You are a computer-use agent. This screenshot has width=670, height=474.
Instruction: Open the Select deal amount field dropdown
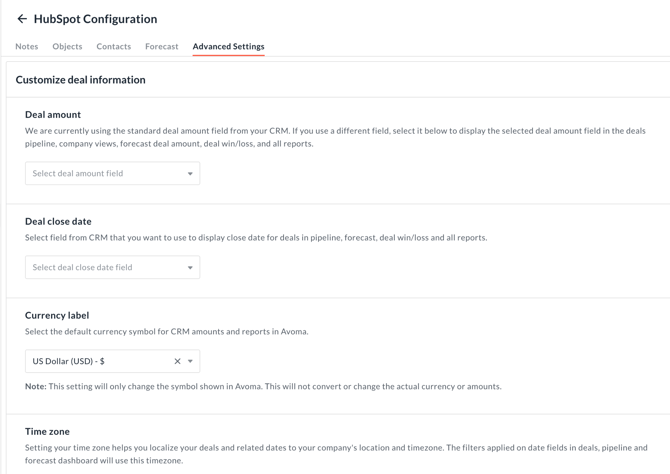[105, 174]
